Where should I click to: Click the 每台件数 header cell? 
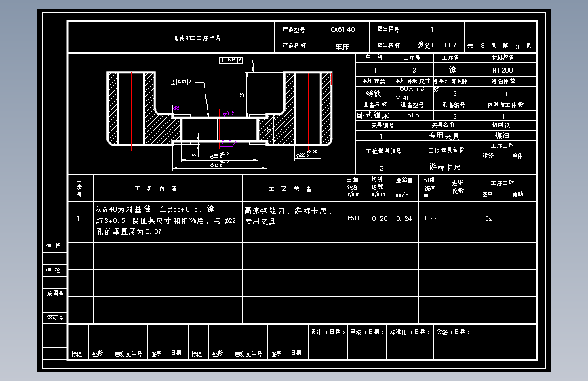[x=504, y=81]
